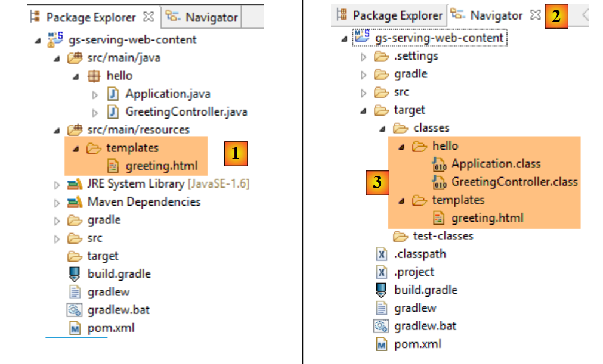Click the JRE System Library icon

click(75, 184)
